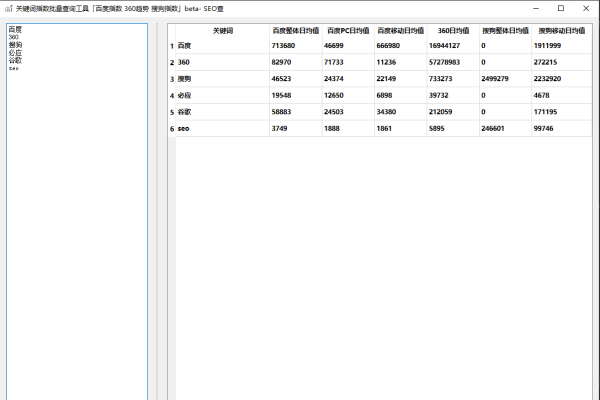The height and width of the screenshot is (400, 600).
Task: Click inside the keyword input list on the left
Action: (75, 200)
